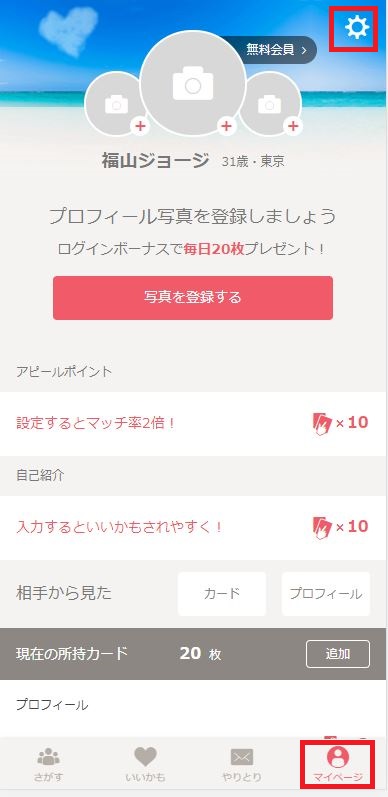Open 入力するといいかもされやすく！ self-introduction row
The width and height of the screenshot is (388, 797).
193,528
